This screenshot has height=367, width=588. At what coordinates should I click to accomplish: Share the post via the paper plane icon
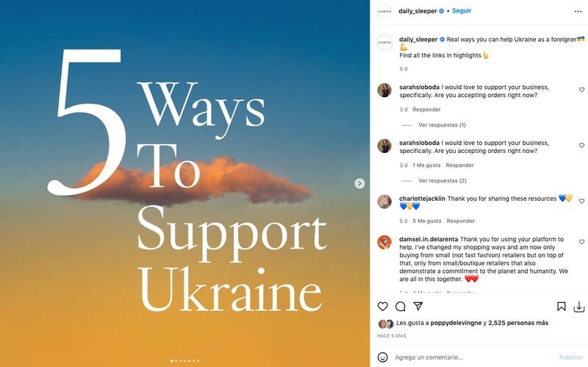coord(418,306)
